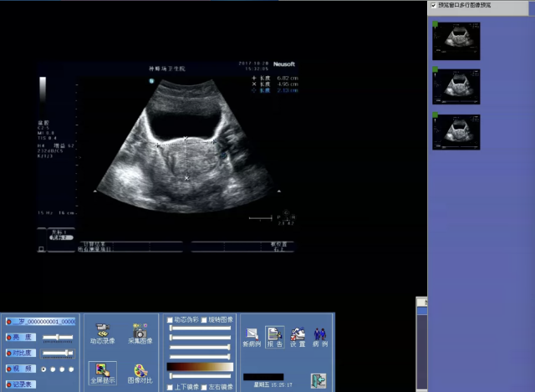
Task: Click the 亮度 brightness button
Action: coord(21,338)
